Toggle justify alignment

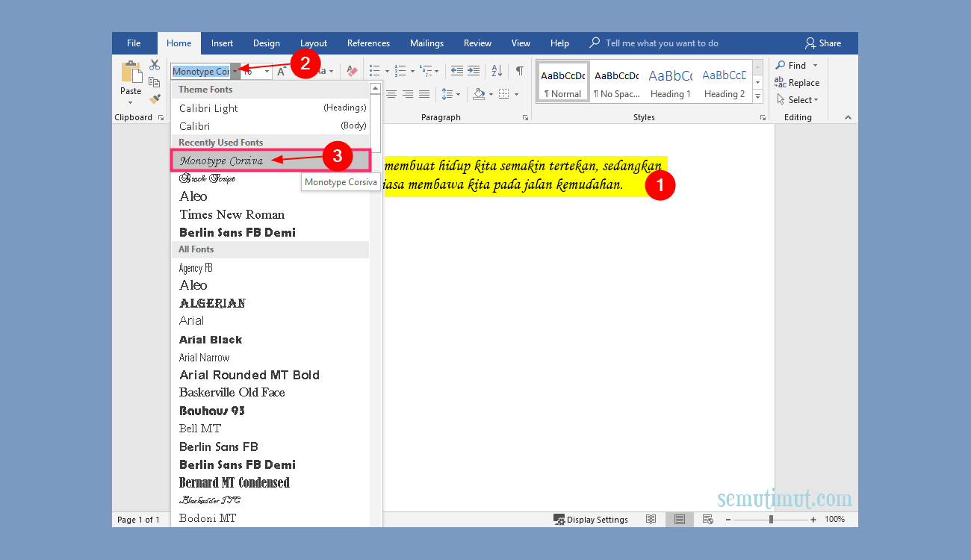[424, 94]
